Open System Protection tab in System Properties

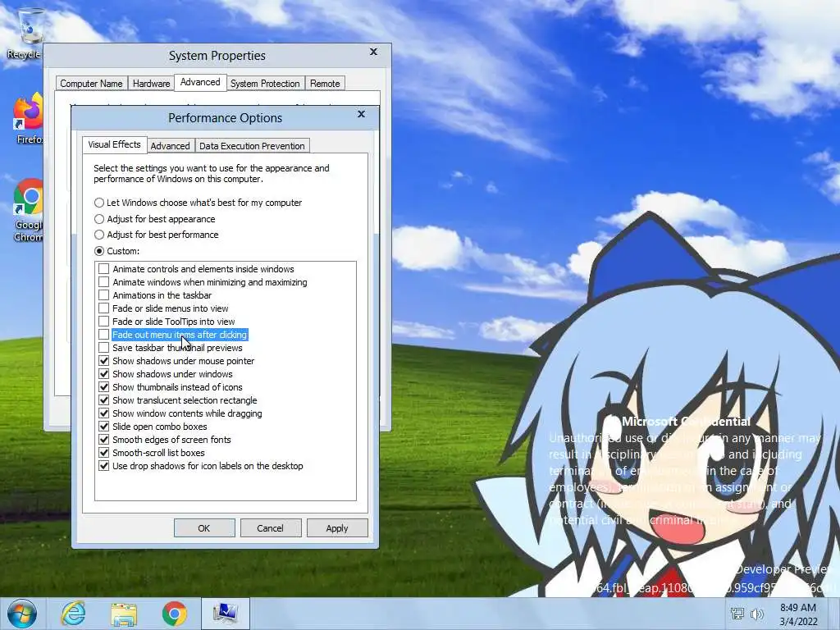pyautogui.click(x=265, y=84)
